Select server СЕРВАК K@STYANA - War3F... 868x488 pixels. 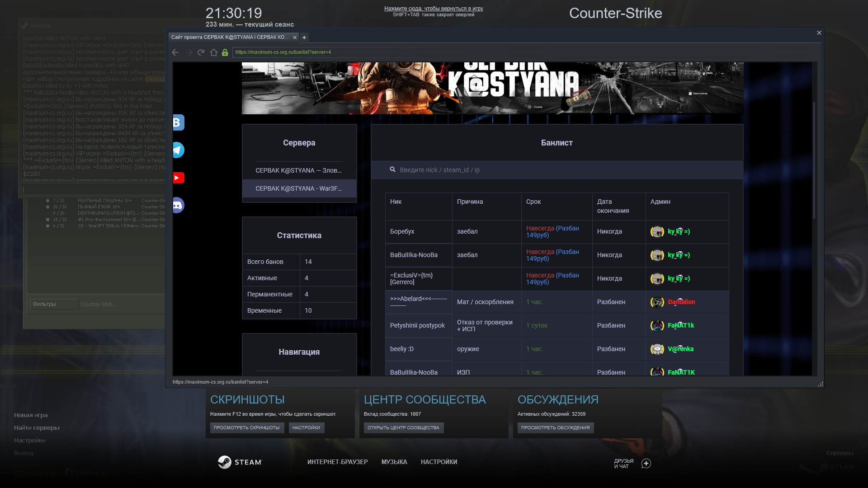click(x=298, y=188)
